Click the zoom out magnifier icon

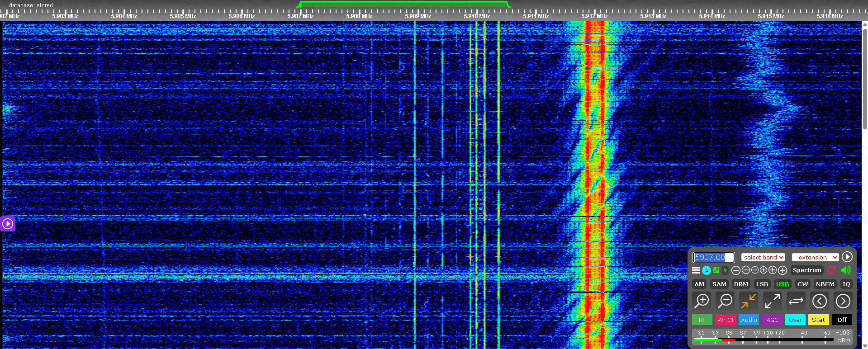click(x=726, y=301)
